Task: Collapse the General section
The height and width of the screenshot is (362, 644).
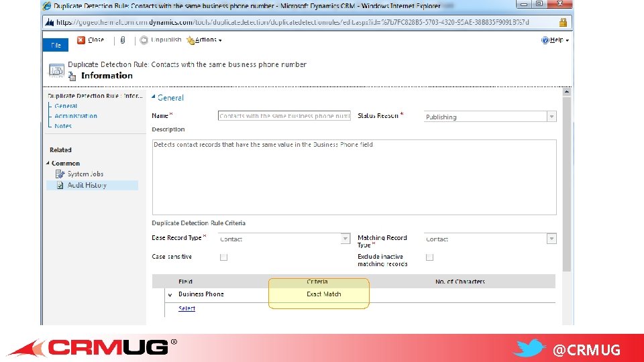Action: tap(153, 97)
